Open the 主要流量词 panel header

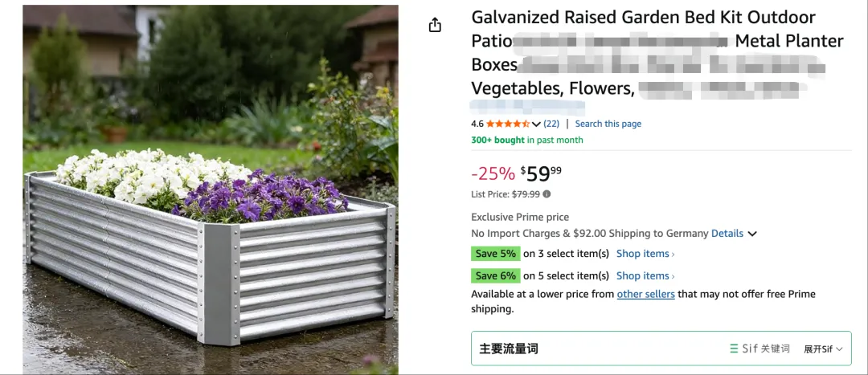pyautogui.click(x=509, y=349)
